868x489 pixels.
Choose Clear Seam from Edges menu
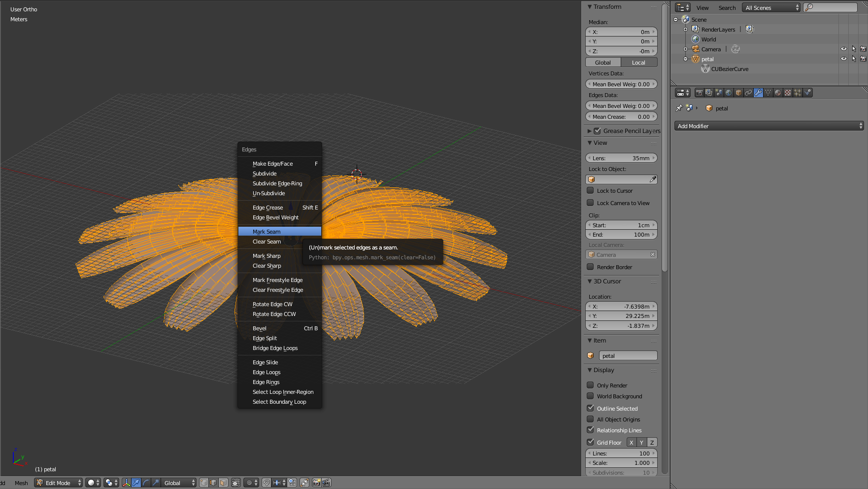(280, 241)
